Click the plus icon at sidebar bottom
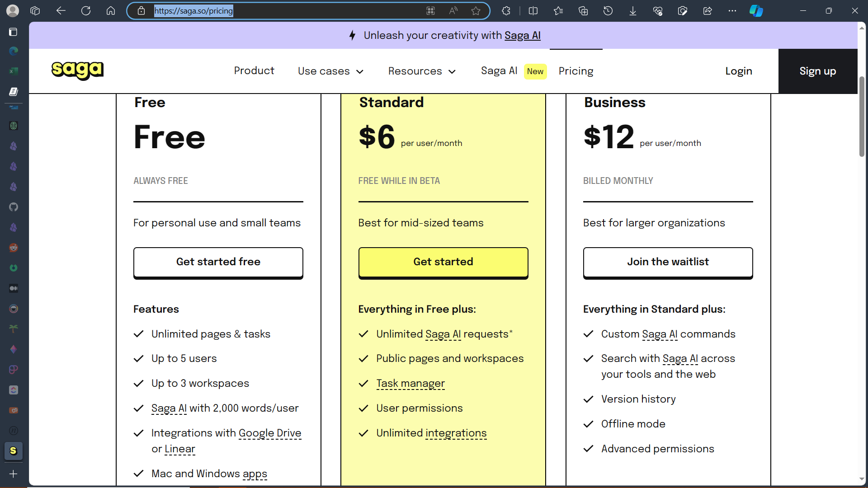The image size is (868, 488). 14,474
